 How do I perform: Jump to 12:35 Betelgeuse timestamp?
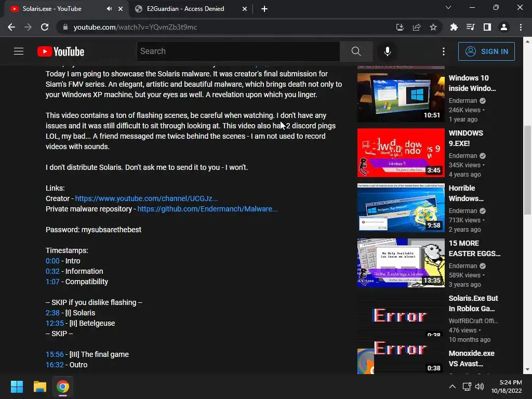point(55,323)
